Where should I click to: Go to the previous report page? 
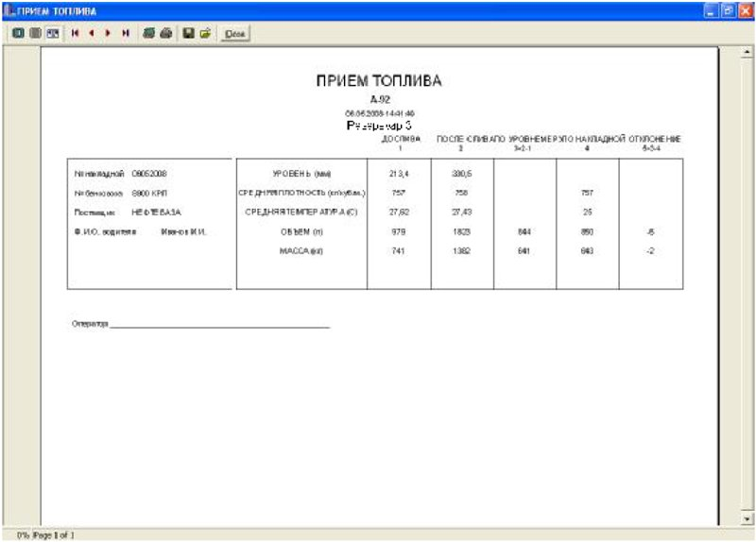[x=92, y=33]
